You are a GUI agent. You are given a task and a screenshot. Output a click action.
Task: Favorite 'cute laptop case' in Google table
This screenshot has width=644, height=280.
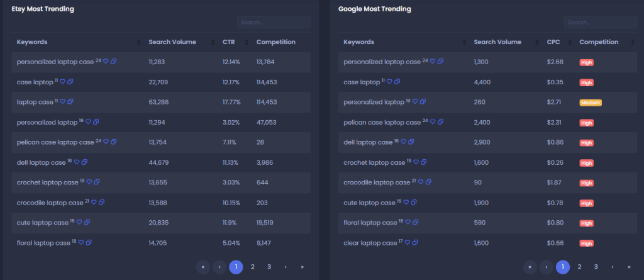point(407,203)
